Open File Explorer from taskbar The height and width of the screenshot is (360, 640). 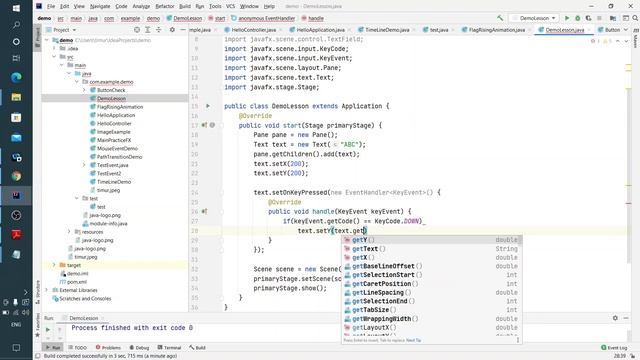tap(16, 97)
